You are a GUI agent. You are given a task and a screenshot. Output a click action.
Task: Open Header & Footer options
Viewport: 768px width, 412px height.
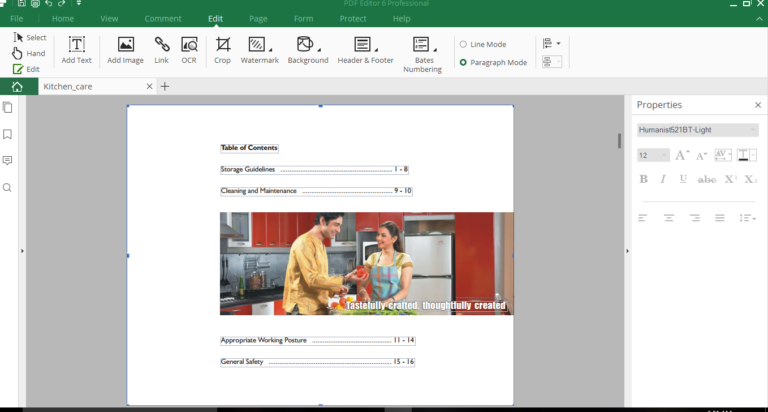pyautogui.click(x=365, y=50)
